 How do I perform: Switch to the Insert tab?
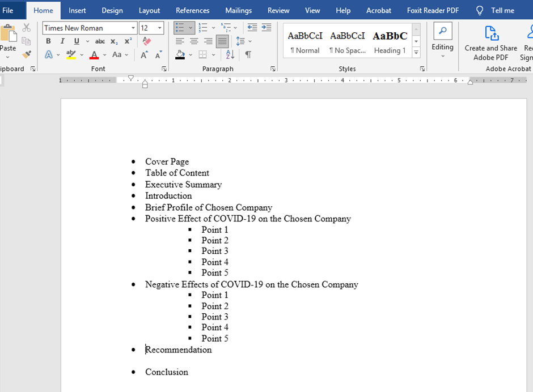(77, 11)
